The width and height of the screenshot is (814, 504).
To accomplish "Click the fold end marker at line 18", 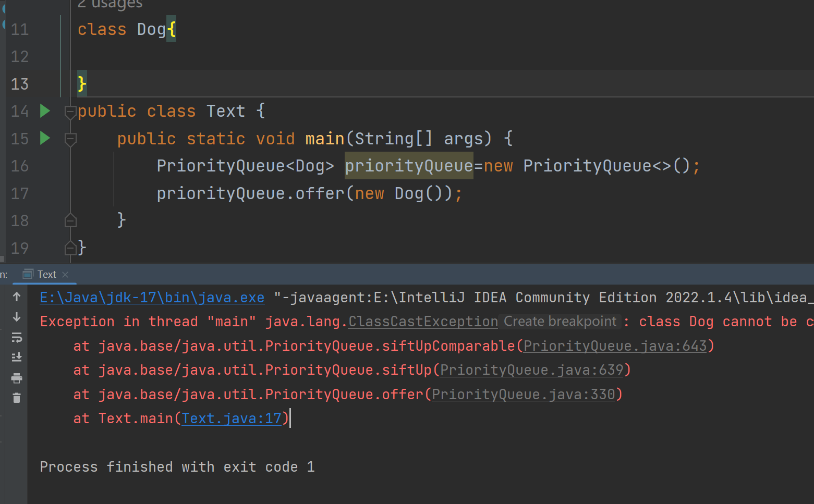I will tap(70, 220).
